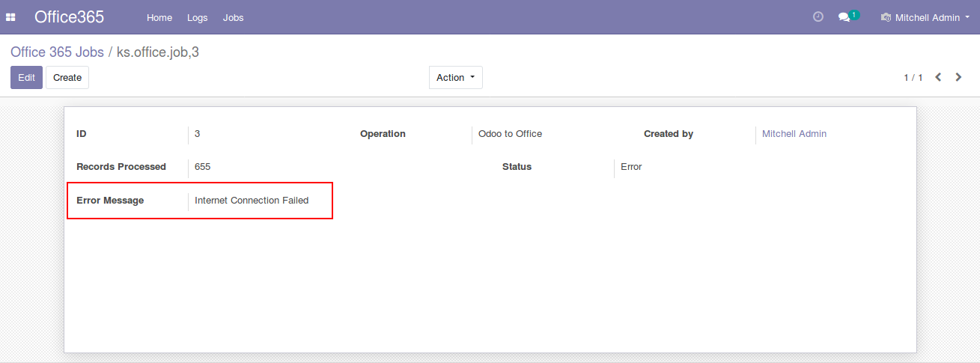The width and height of the screenshot is (980, 363).
Task: Open the Logs menu
Action: [x=198, y=17]
